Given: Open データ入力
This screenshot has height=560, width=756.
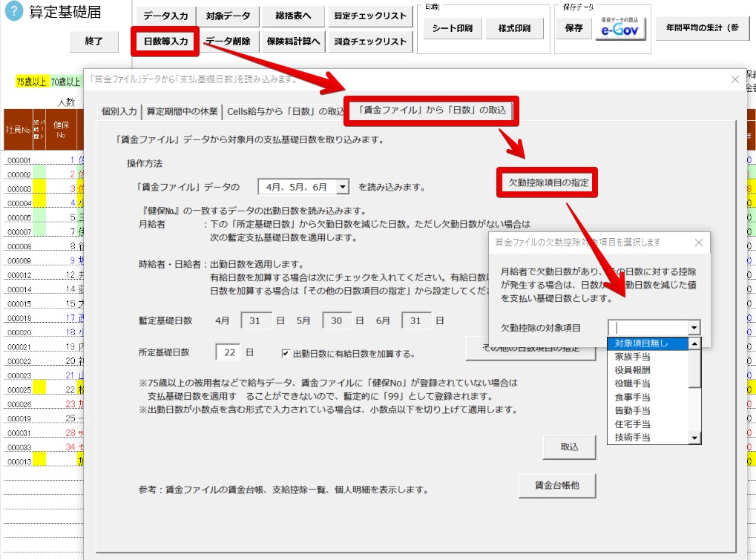Looking at the screenshot, I should (x=166, y=16).
